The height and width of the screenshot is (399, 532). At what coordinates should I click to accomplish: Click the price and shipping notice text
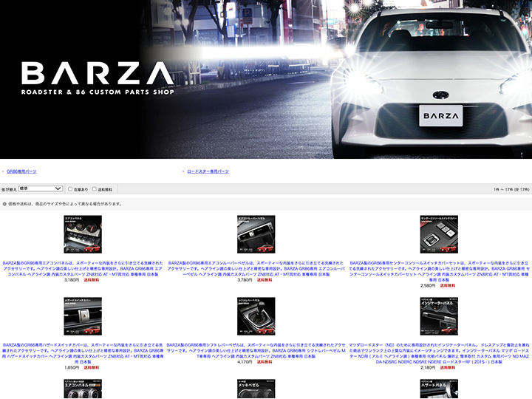(x=65, y=204)
